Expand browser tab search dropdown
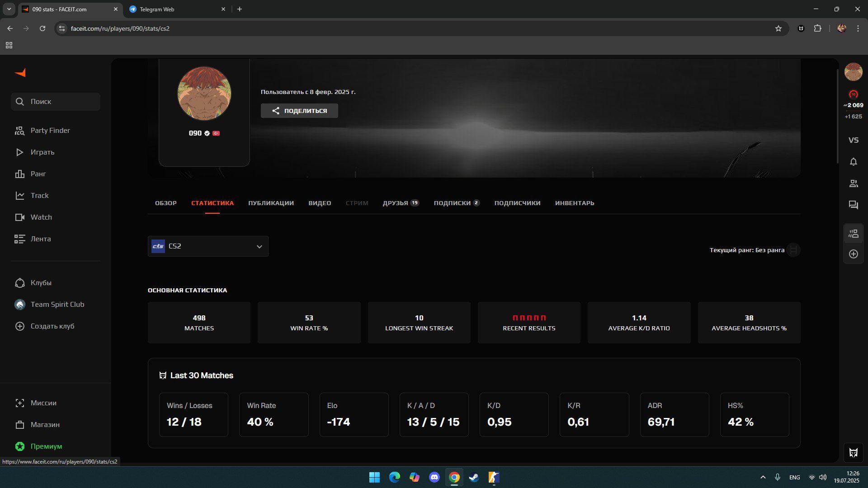Screen dimensions: 868x488 [x=9, y=9]
